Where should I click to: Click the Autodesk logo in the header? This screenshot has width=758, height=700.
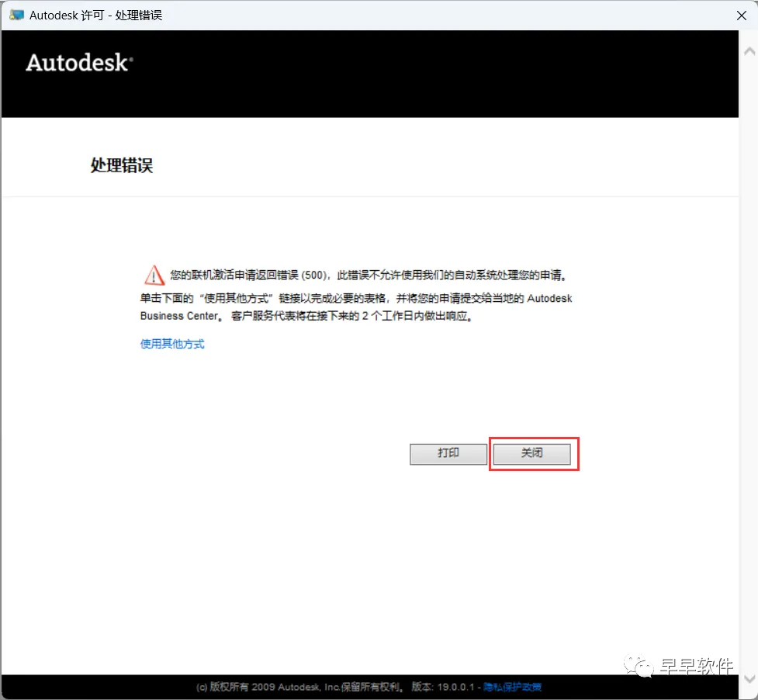tap(79, 63)
